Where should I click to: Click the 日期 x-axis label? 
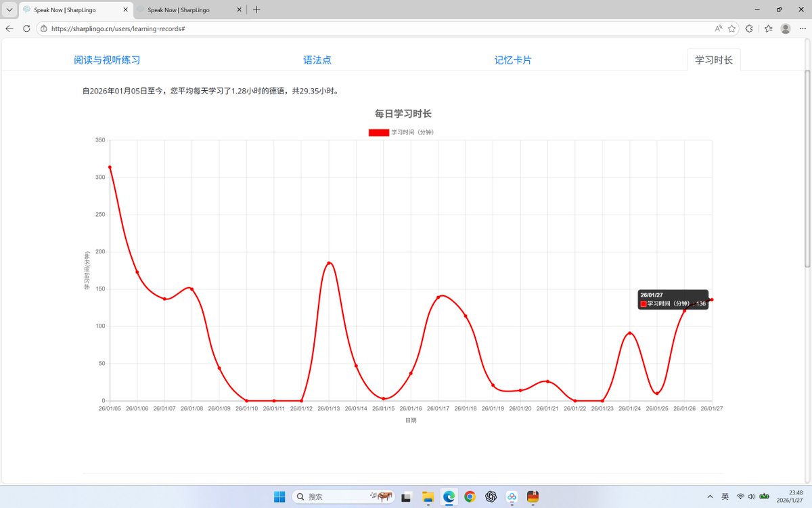(411, 420)
